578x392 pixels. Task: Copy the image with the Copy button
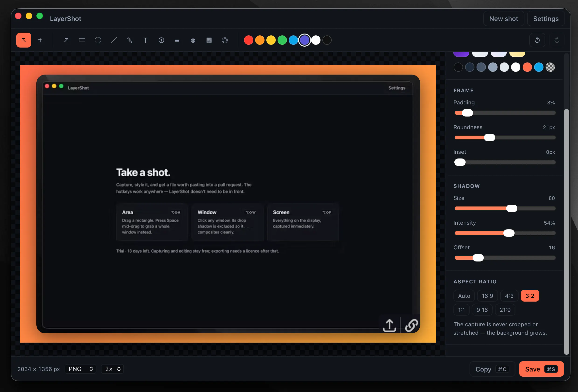[x=492, y=369]
